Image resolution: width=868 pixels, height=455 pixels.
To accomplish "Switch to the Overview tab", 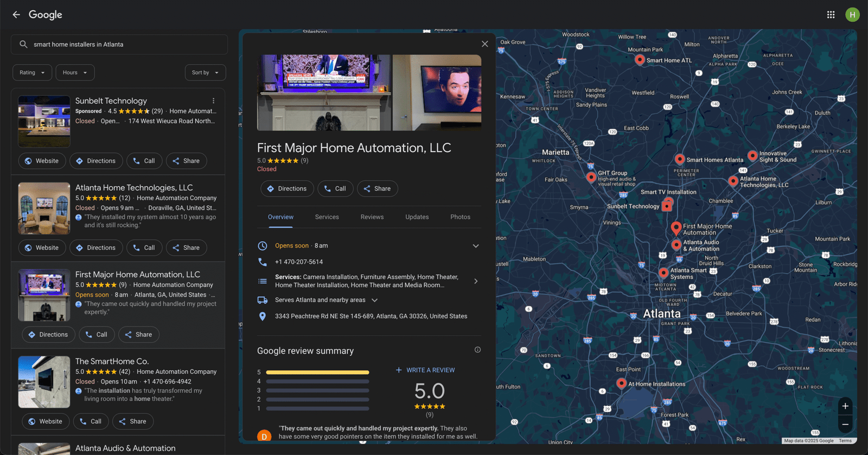I will [x=280, y=217].
